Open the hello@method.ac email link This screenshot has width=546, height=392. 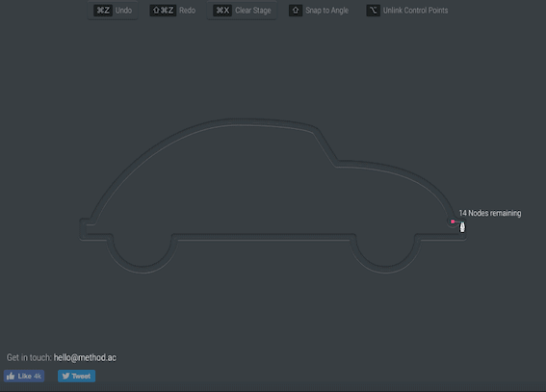(85, 357)
